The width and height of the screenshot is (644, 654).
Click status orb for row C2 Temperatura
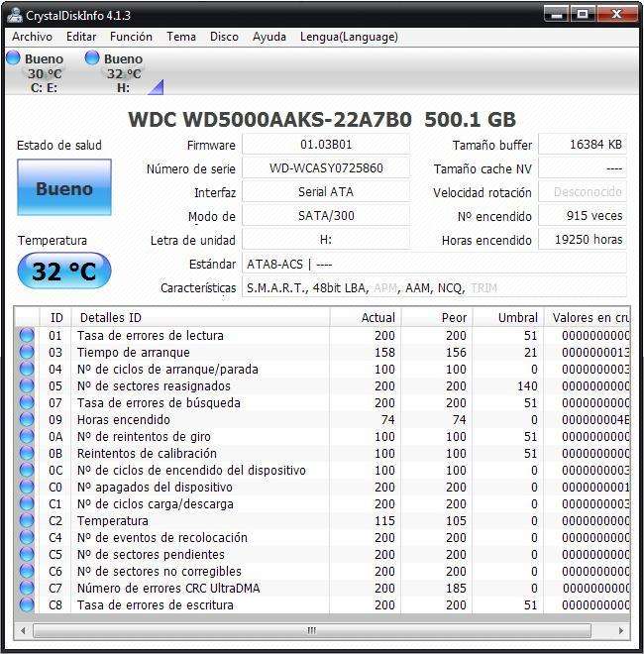pyautogui.click(x=27, y=520)
